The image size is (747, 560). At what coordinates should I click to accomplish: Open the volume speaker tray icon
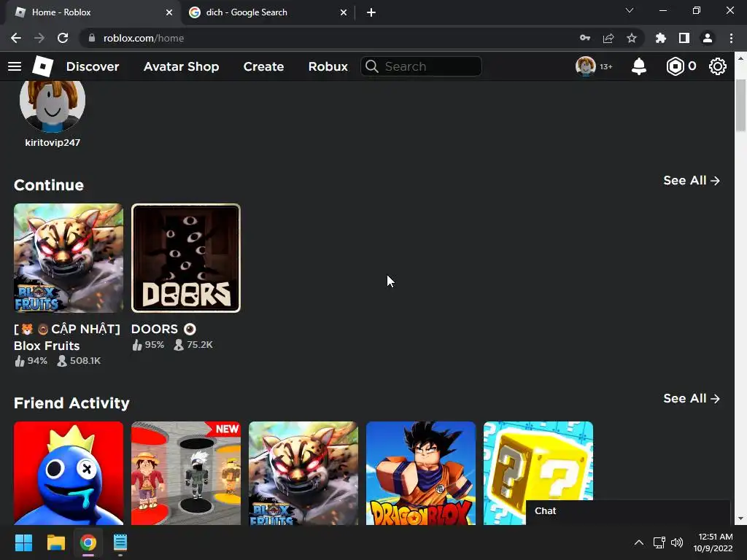[x=676, y=542]
